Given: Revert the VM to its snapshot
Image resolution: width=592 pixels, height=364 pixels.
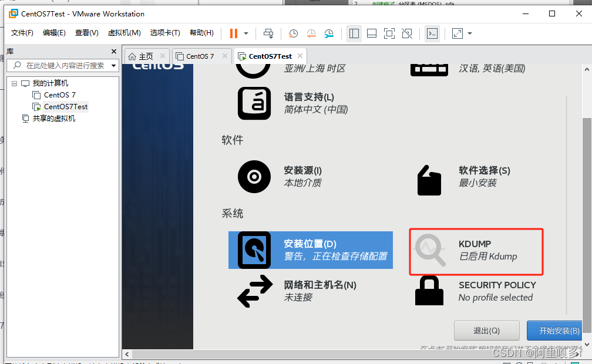Looking at the screenshot, I should [311, 33].
